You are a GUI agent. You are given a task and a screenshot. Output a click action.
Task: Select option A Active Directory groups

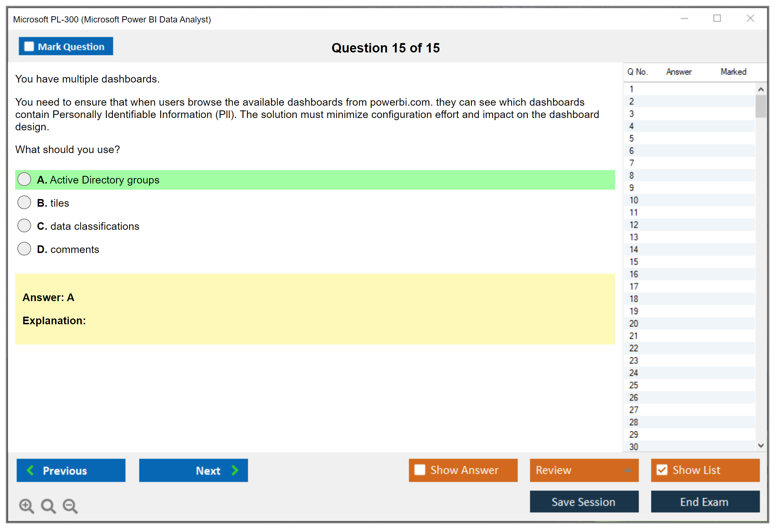pos(24,180)
